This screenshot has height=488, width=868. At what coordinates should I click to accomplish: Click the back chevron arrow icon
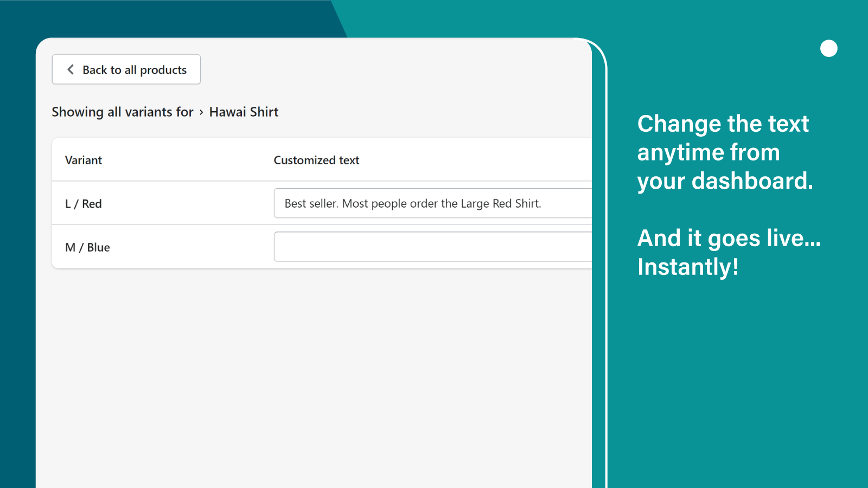point(70,69)
